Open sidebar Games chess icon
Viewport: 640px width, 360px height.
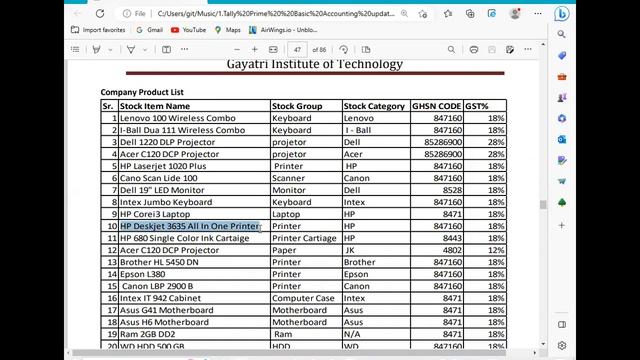[562, 97]
